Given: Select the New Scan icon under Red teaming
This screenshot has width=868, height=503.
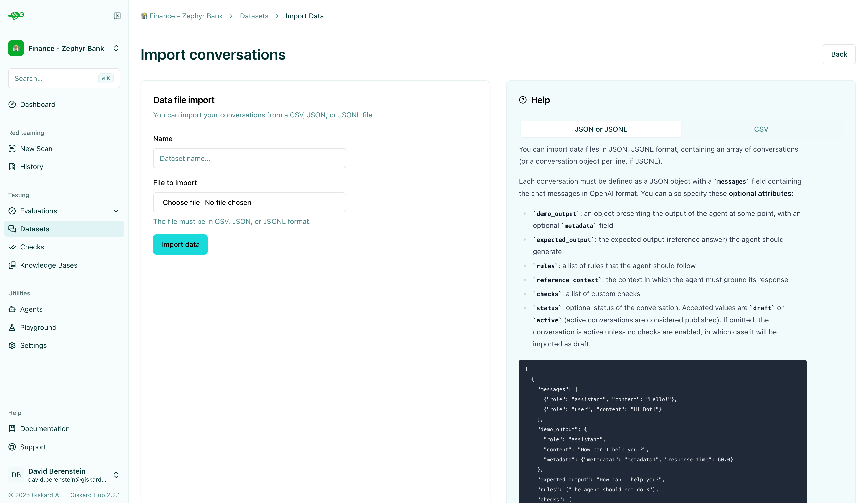Looking at the screenshot, I should 12,148.
